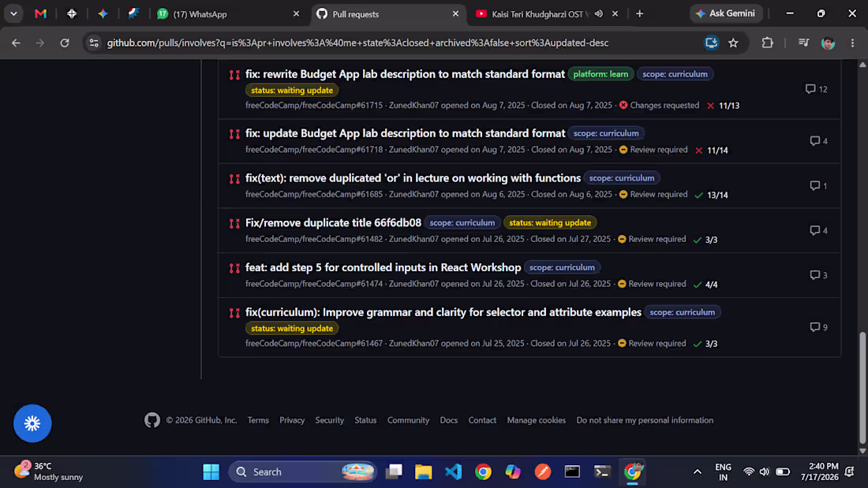Switch to the WhatsApp tab
Image resolution: width=868 pixels, height=488 pixels.
(228, 14)
